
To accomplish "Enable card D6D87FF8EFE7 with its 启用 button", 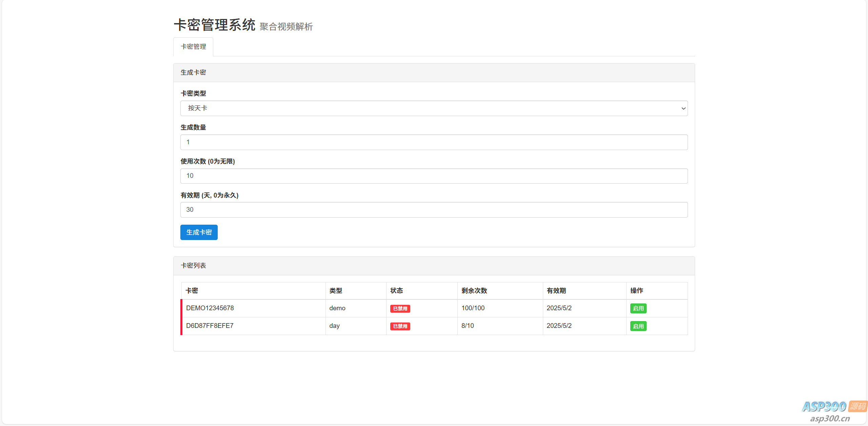I will click(x=638, y=326).
